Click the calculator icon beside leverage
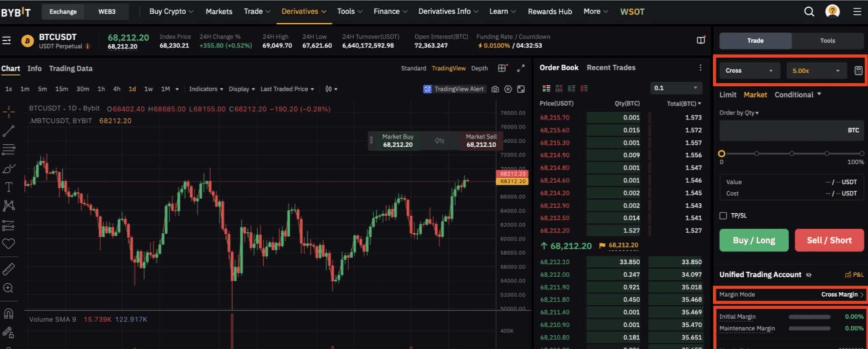The height and width of the screenshot is (349, 868). [858, 71]
